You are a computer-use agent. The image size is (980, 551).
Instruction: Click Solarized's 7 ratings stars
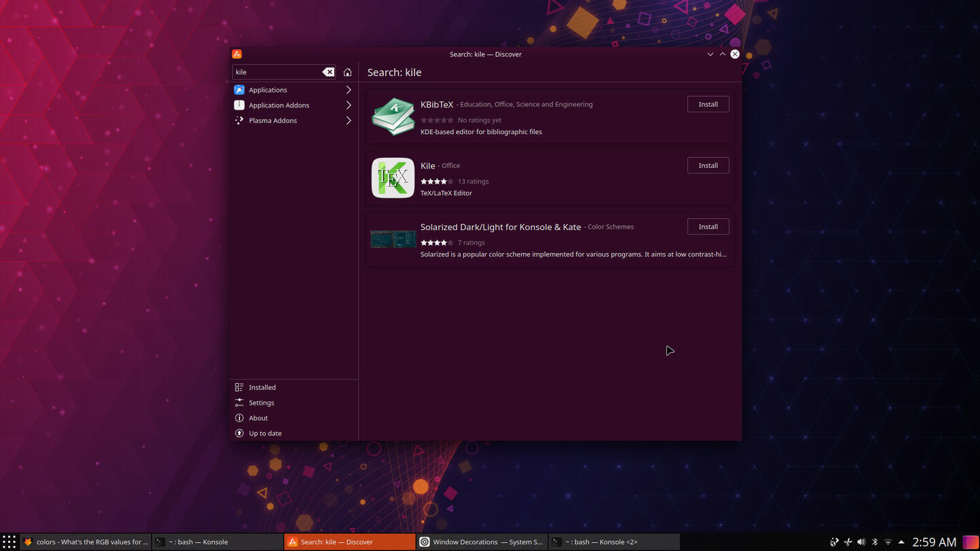437,243
